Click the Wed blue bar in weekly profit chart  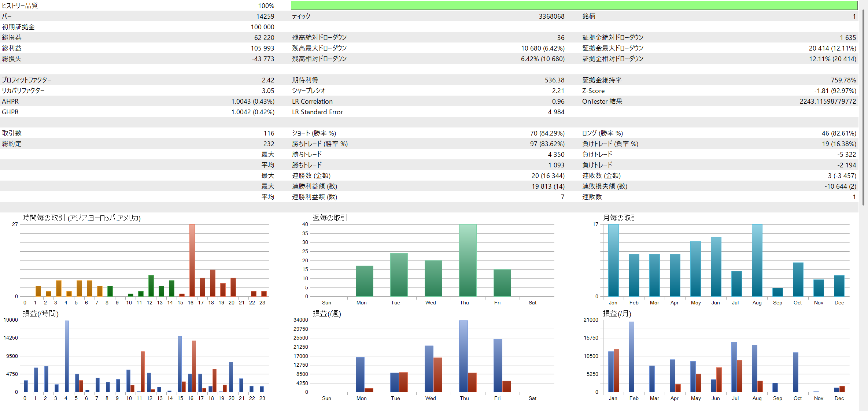(x=429, y=369)
